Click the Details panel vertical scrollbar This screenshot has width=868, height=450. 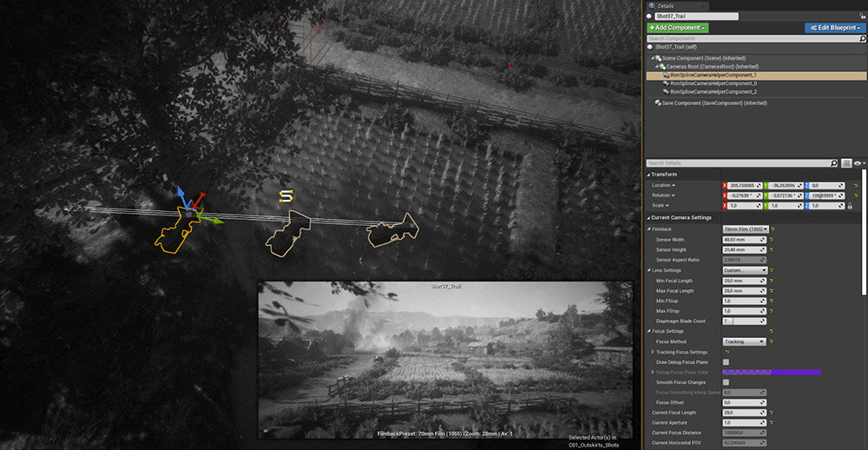865,233
